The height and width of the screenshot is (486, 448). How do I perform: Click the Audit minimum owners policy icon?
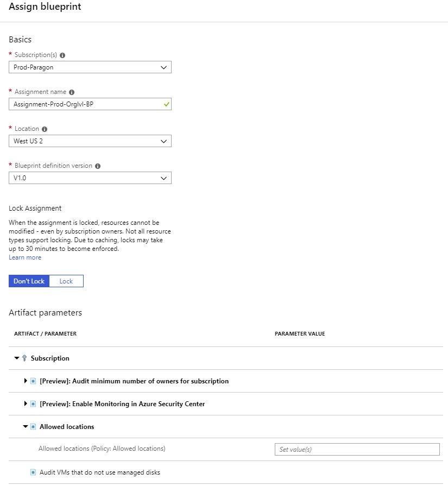(33, 381)
